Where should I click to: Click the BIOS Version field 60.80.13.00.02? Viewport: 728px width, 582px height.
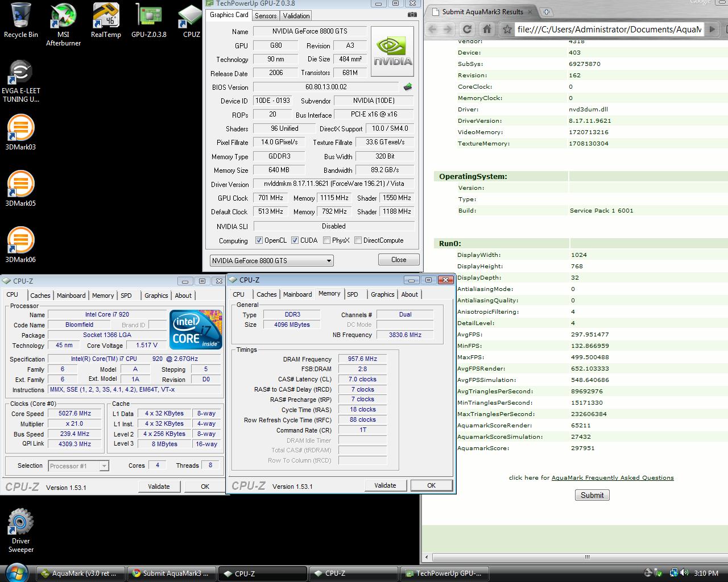coord(326,87)
